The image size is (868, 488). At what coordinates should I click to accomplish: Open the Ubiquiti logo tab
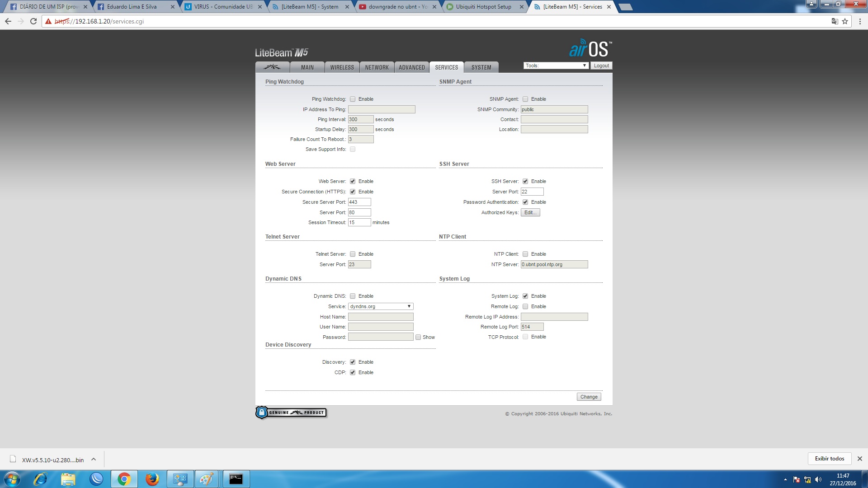(x=272, y=67)
